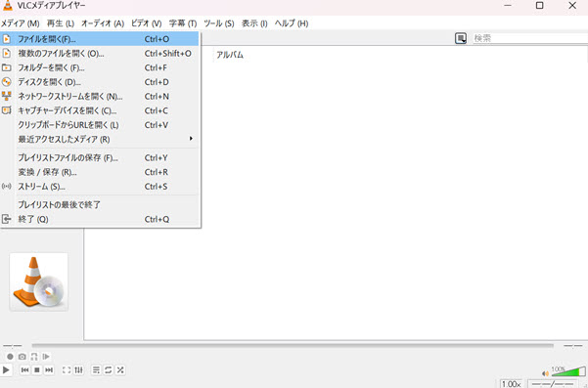Click the Record button

tap(10, 357)
